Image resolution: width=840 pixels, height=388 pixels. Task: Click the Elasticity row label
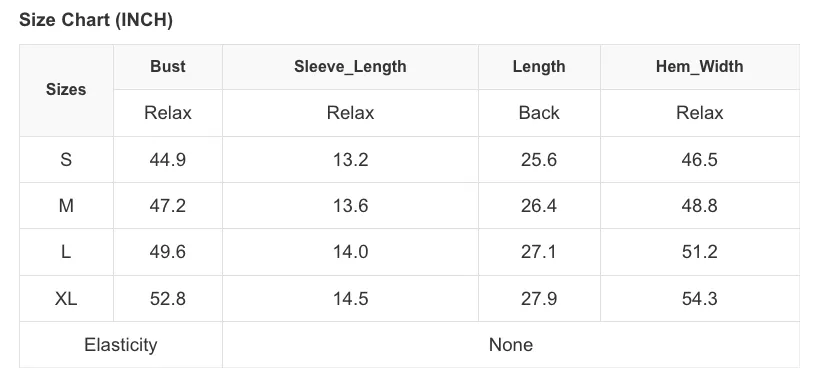pos(121,345)
